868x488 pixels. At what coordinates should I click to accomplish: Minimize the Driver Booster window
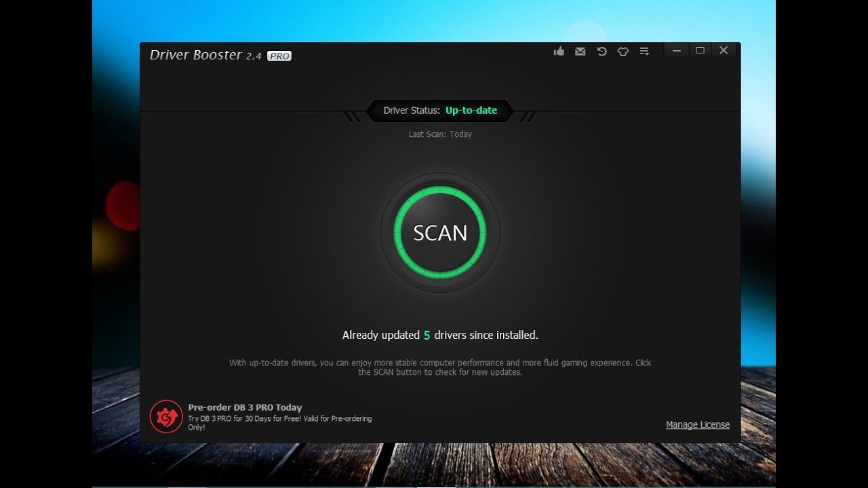click(x=677, y=50)
